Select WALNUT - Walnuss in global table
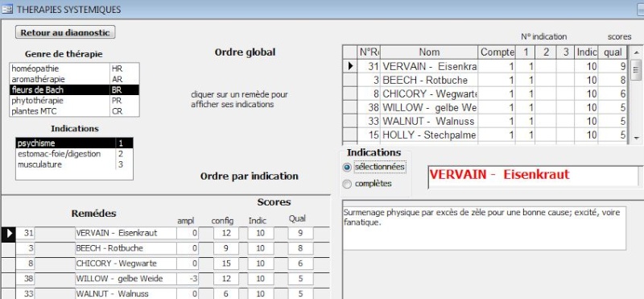 pyautogui.click(x=428, y=122)
